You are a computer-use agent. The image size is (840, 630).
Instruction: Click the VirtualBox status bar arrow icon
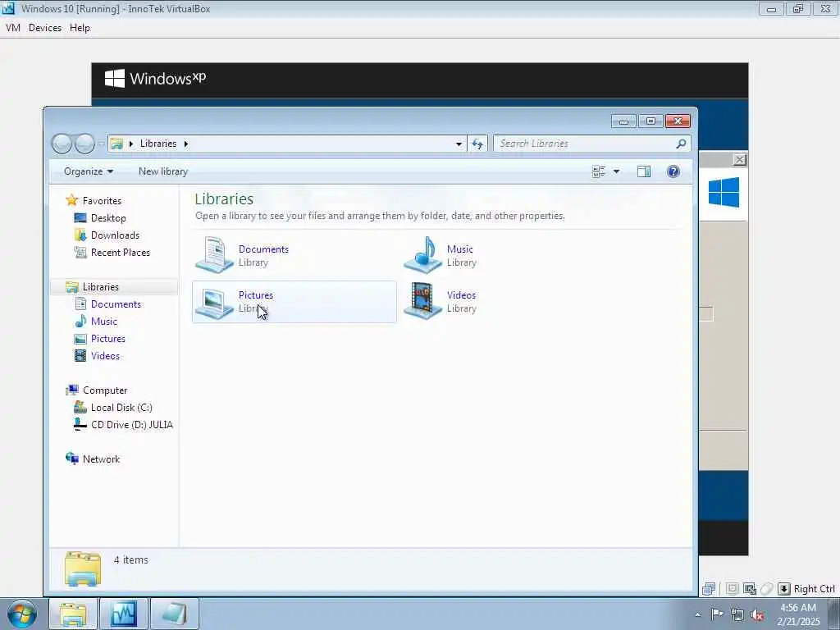(x=783, y=589)
